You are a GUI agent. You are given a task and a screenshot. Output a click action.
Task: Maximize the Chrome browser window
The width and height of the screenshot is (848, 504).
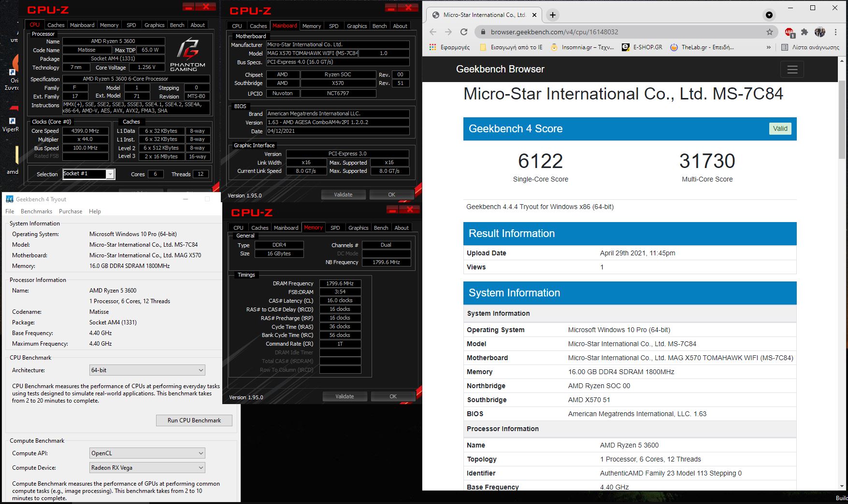point(813,8)
